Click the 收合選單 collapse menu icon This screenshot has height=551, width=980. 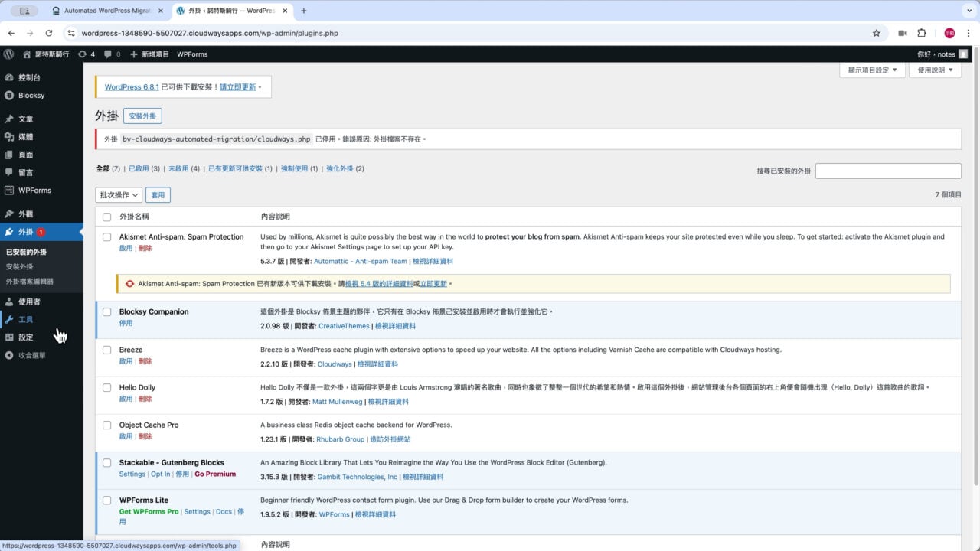tap(9, 355)
